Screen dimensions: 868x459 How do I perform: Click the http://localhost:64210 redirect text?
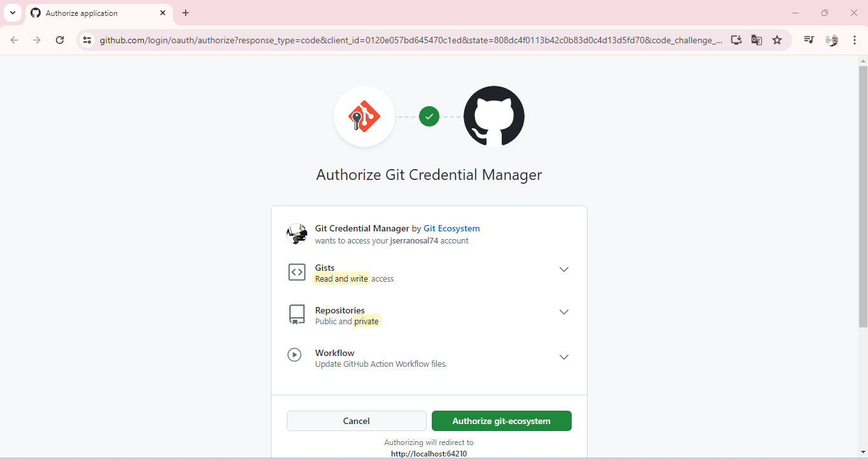pos(429,453)
